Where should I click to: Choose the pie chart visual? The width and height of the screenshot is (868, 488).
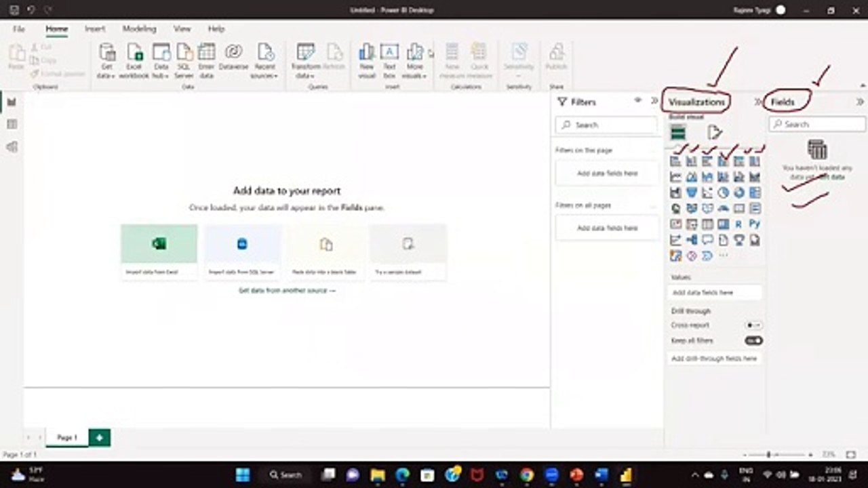[724, 193]
